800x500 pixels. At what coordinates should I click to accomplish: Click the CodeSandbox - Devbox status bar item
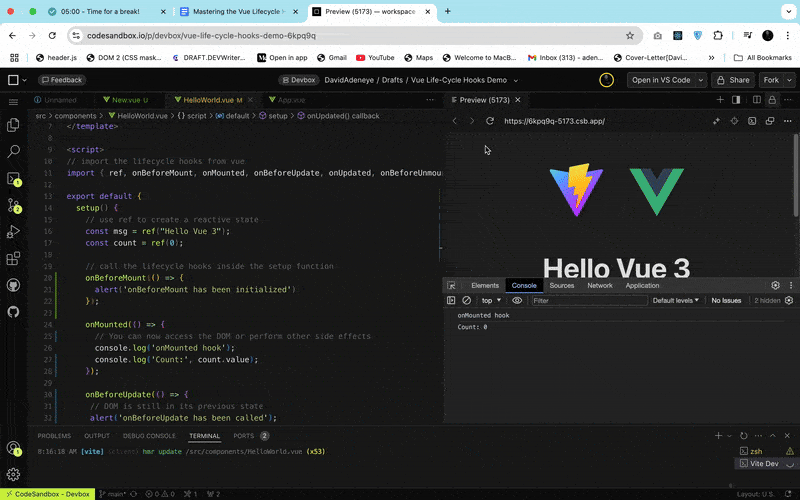(x=48, y=494)
